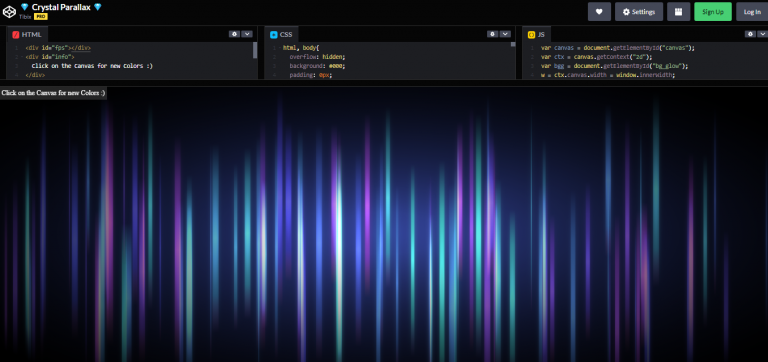
Task: Expand the HTML editor dropdown chevron
Action: pos(247,34)
